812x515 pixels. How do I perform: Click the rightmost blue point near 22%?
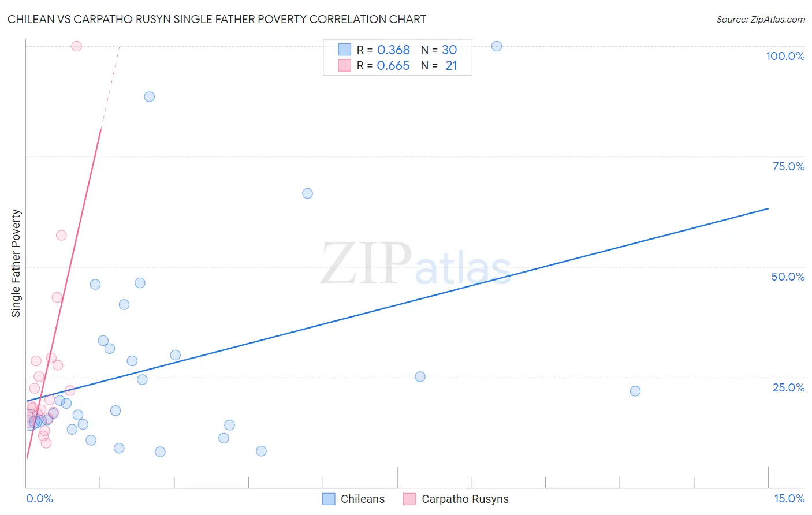635,391
